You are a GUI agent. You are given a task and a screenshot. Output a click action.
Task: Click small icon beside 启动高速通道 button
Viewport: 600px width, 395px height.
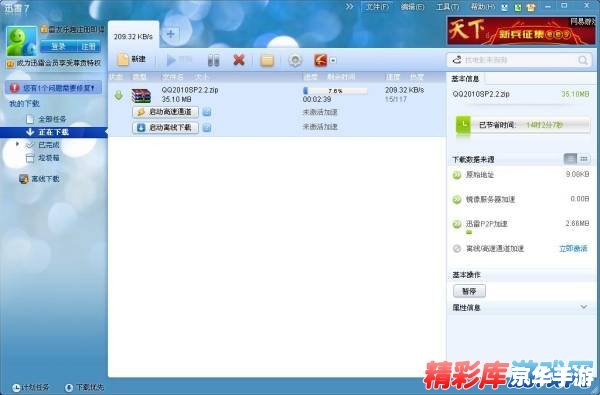click(x=207, y=112)
